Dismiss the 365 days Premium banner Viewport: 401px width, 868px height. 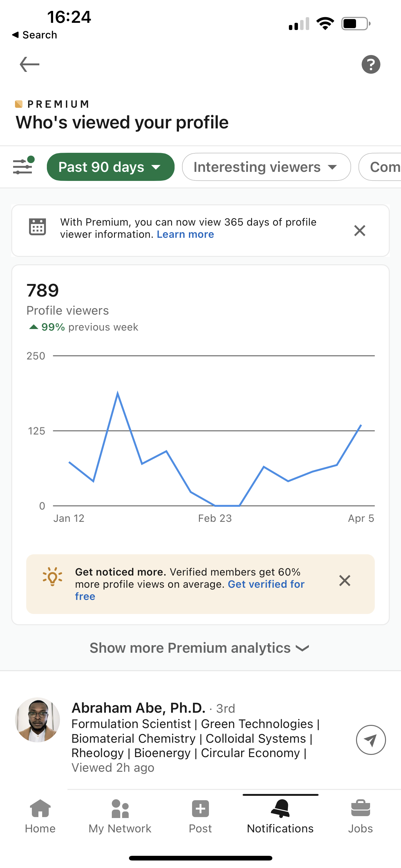point(359,231)
